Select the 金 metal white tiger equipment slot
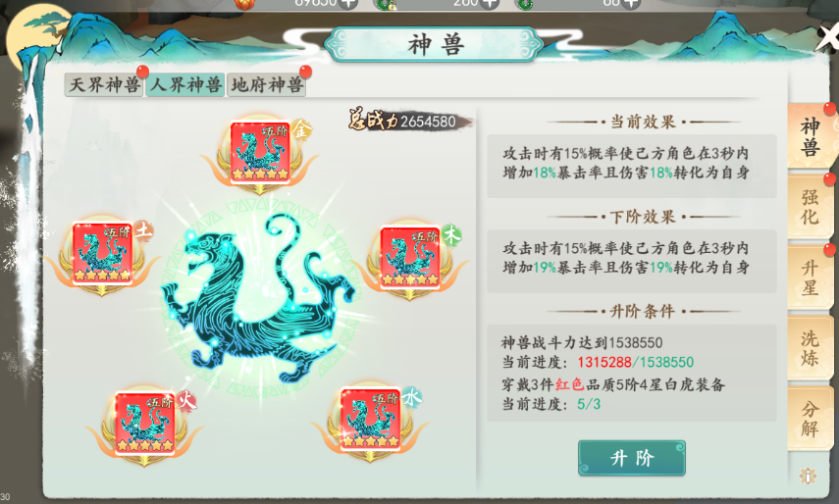Image resolution: width=839 pixels, height=504 pixels. point(260,152)
